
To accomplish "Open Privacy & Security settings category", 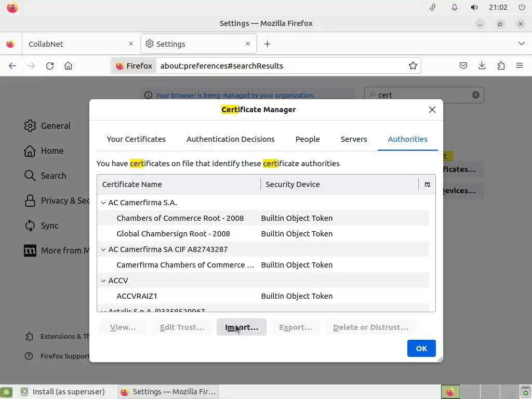I will pyautogui.click(x=56, y=201).
